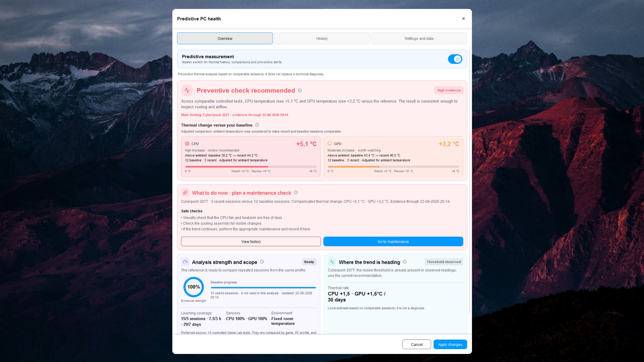Click the '15/5 sessions' learning coverage value
This screenshot has height=362, width=644.
201,321
